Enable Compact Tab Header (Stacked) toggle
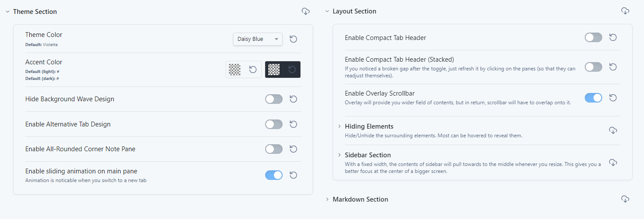 [593, 67]
